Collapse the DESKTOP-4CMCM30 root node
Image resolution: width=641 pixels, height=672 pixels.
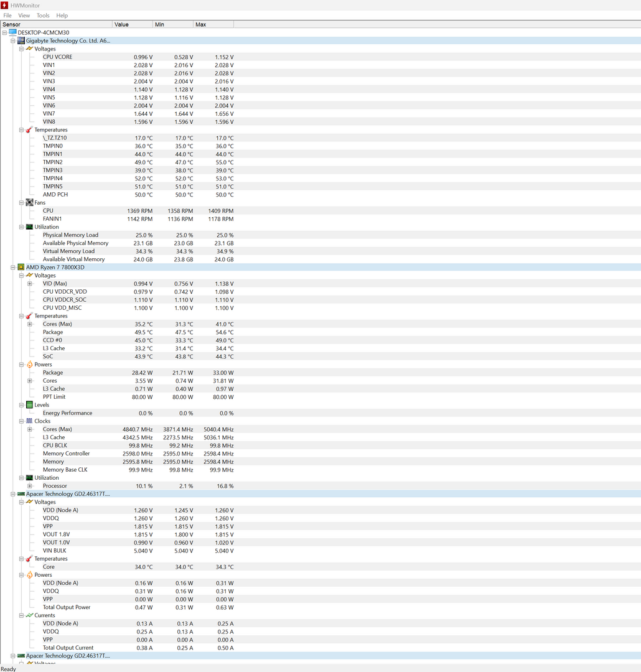pyautogui.click(x=4, y=32)
